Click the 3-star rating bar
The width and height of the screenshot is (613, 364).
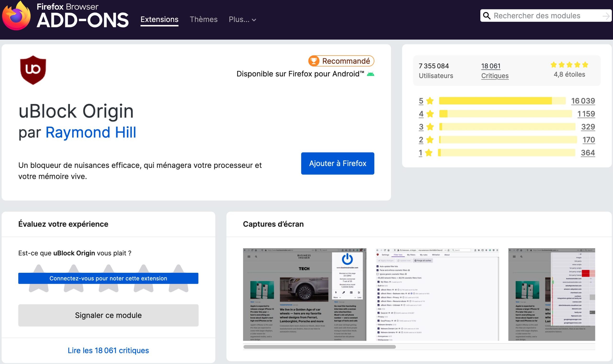pyautogui.click(x=507, y=127)
